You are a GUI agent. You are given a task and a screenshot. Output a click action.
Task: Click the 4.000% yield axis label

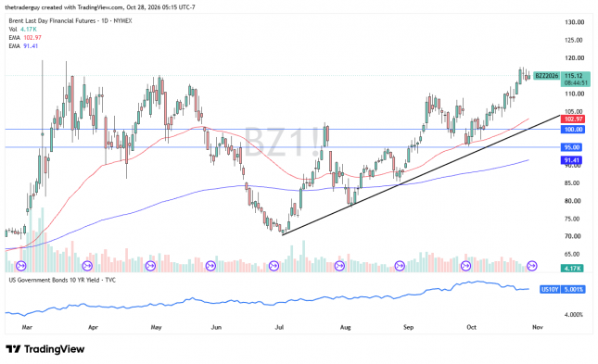[x=574, y=315]
